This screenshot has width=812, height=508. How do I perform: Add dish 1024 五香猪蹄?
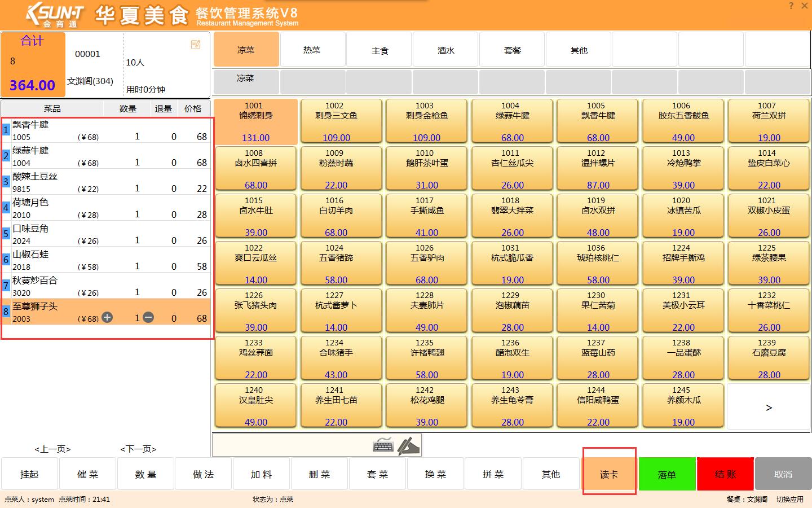tap(341, 264)
